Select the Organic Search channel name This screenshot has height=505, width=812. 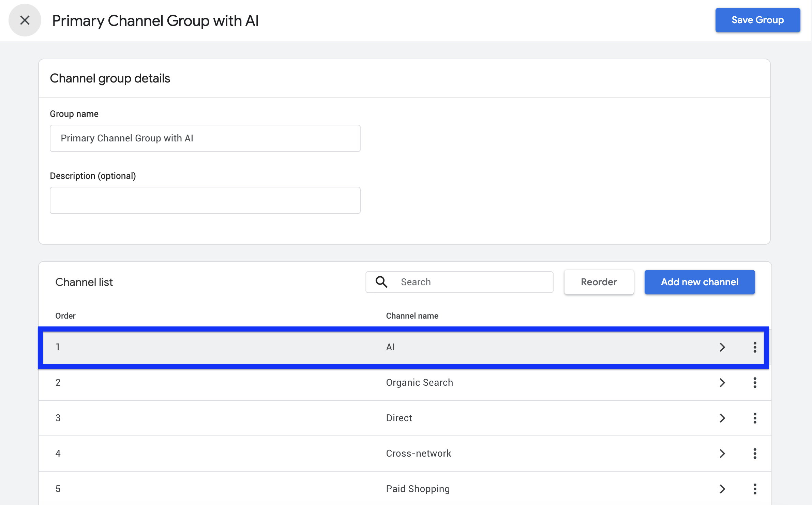(419, 382)
